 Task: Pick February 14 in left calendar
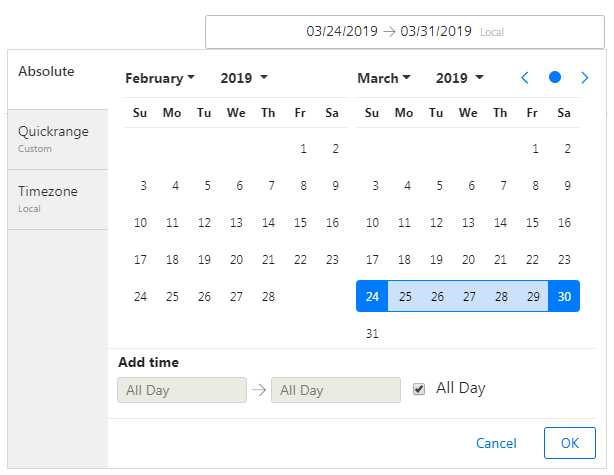(268, 222)
